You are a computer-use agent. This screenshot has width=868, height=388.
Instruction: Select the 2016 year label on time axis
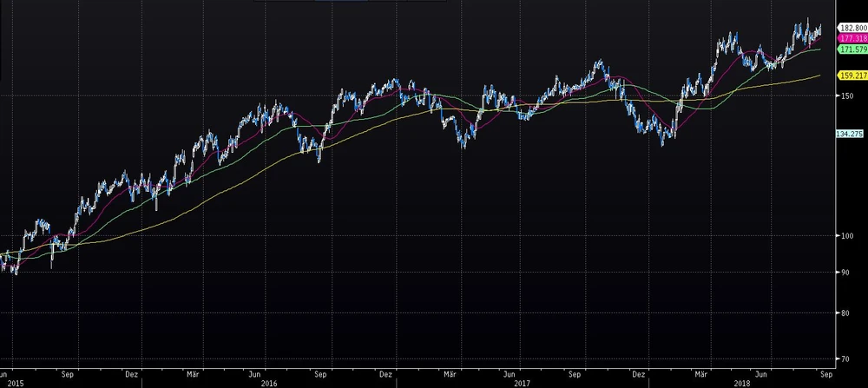coord(269,382)
